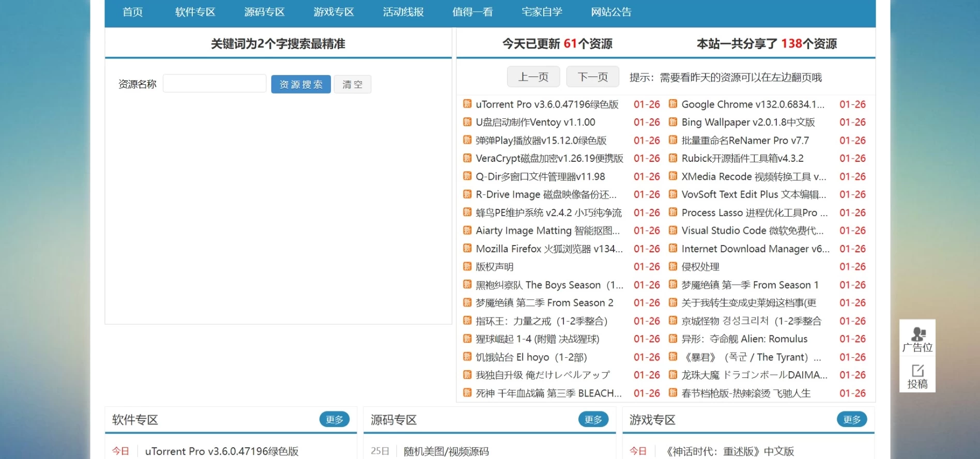980x459 pixels.
Task: Open 指环王：力量之戒 link
Action: (541, 321)
